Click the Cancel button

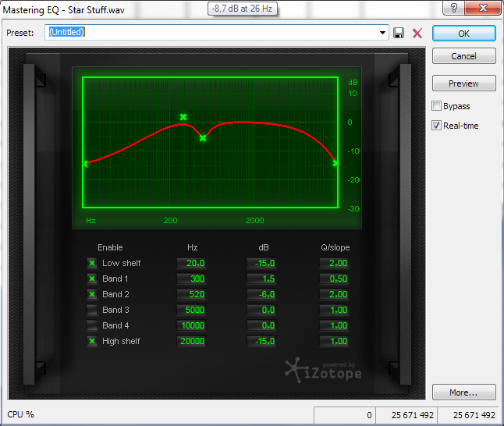(x=464, y=56)
